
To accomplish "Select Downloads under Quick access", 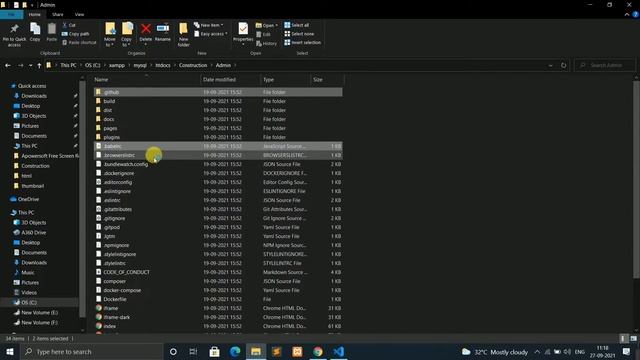I will pos(34,96).
